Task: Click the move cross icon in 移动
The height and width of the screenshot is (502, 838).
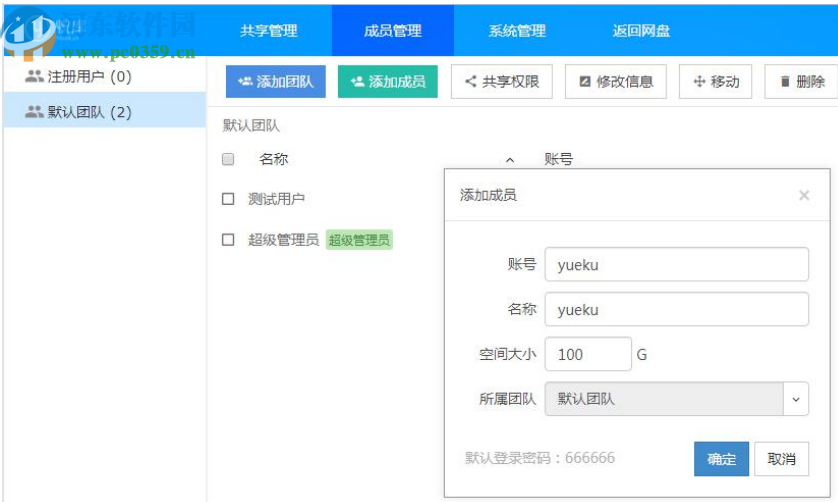Action: pyautogui.click(x=699, y=81)
